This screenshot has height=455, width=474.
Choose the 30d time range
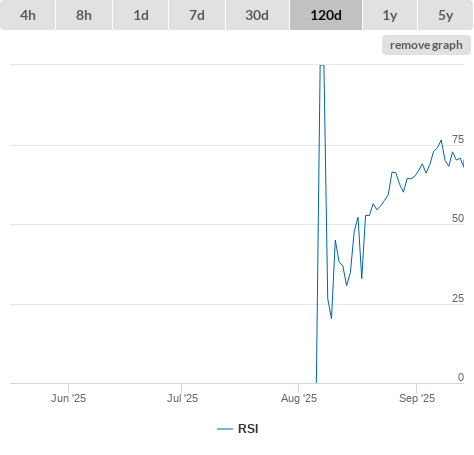point(257,15)
